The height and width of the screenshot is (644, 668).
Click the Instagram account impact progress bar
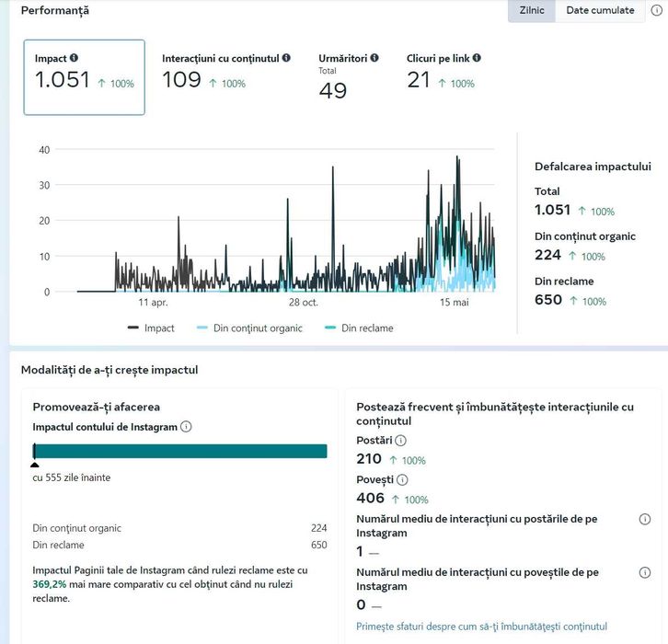(x=179, y=451)
